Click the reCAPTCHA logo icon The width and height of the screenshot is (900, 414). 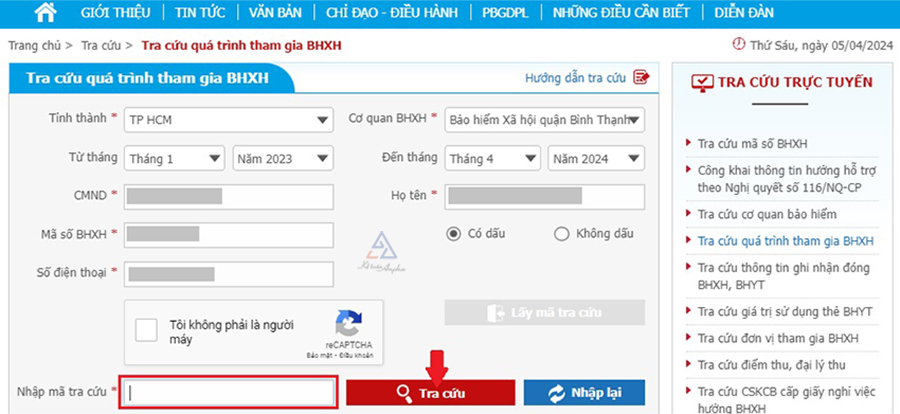[x=347, y=323]
